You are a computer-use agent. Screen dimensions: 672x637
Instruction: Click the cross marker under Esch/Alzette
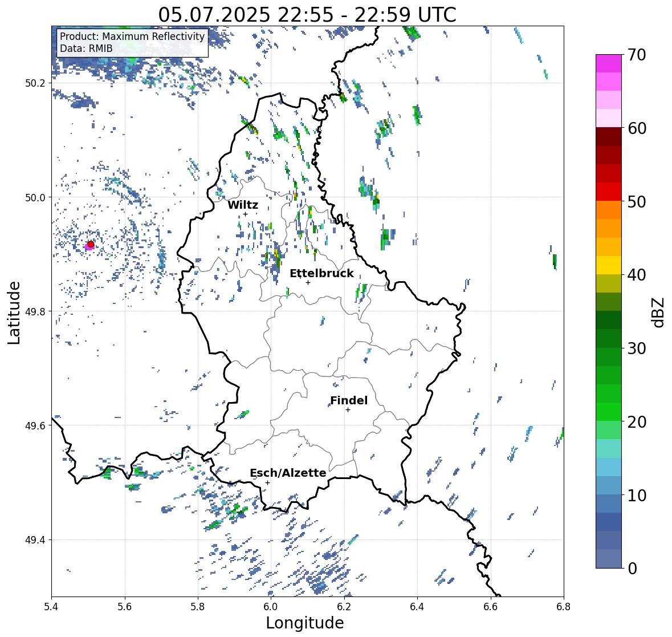[267, 482]
